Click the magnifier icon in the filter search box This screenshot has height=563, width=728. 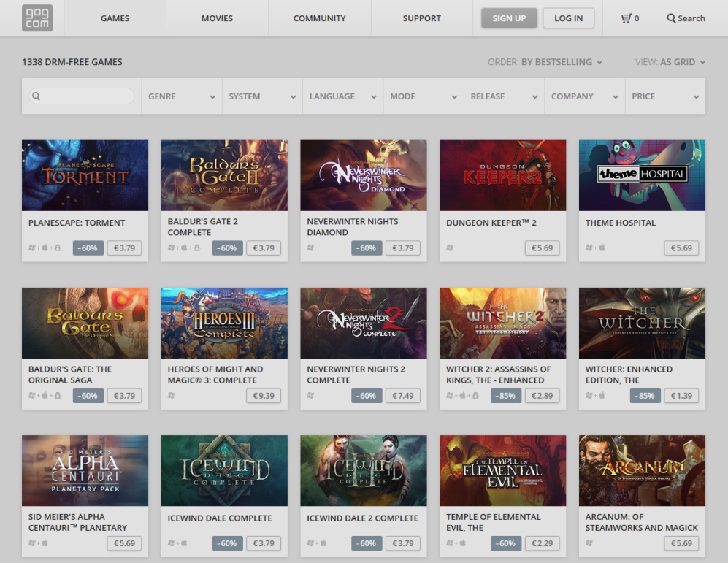[x=37, y=96]
